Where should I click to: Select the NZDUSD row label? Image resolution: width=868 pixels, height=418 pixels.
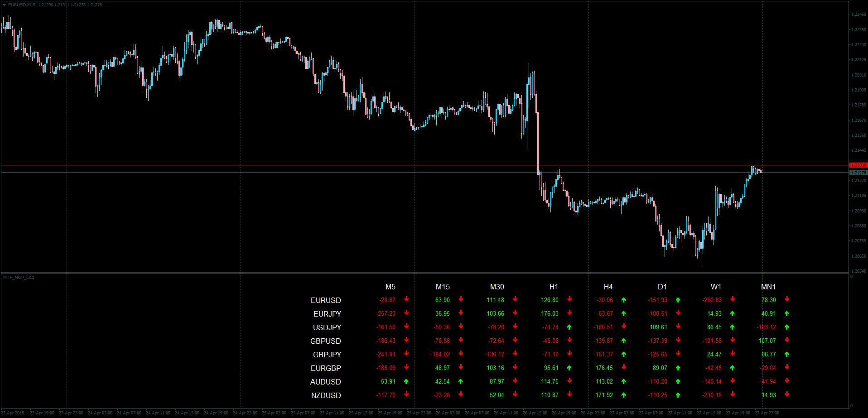[x=326, y=395]
